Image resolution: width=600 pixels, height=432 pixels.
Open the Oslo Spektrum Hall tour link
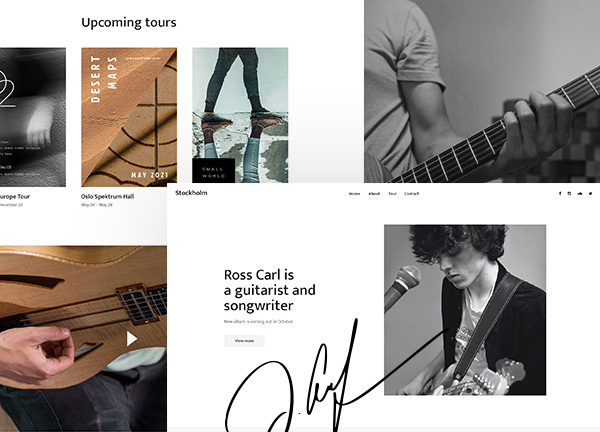pos(107,196)
